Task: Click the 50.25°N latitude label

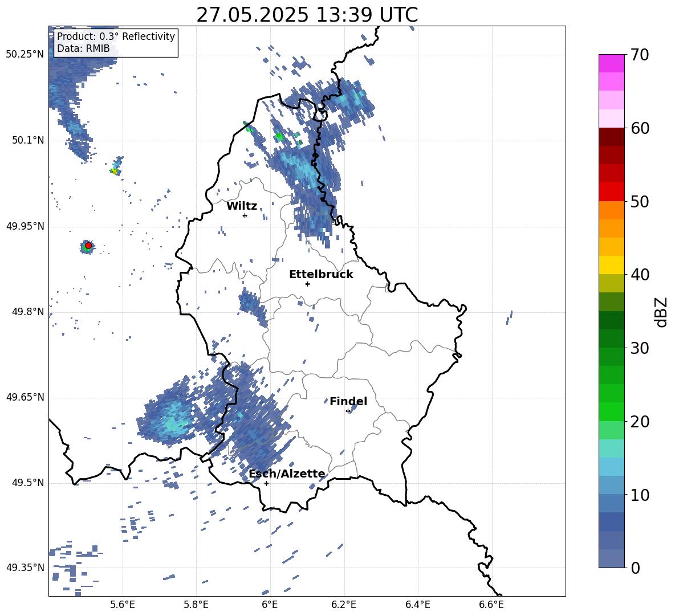Action: pos(25,55)
